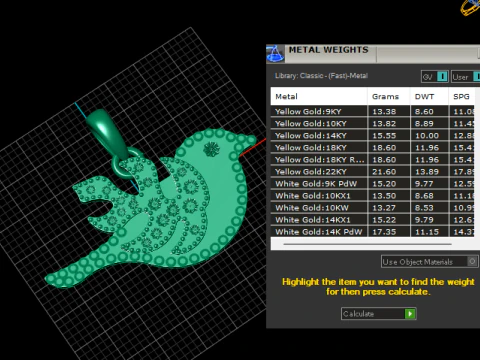Click the 17.35 grams value
The width and height of the screenshot is (480, 360).
coord(384,232)
